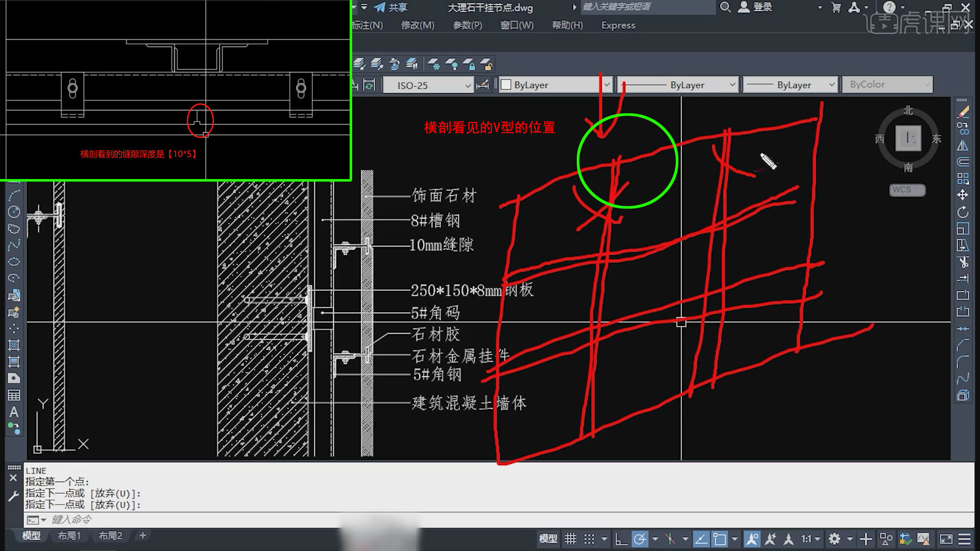980x551 pixels.
Task: Toggle polar tracking
Action: point(640,539)
